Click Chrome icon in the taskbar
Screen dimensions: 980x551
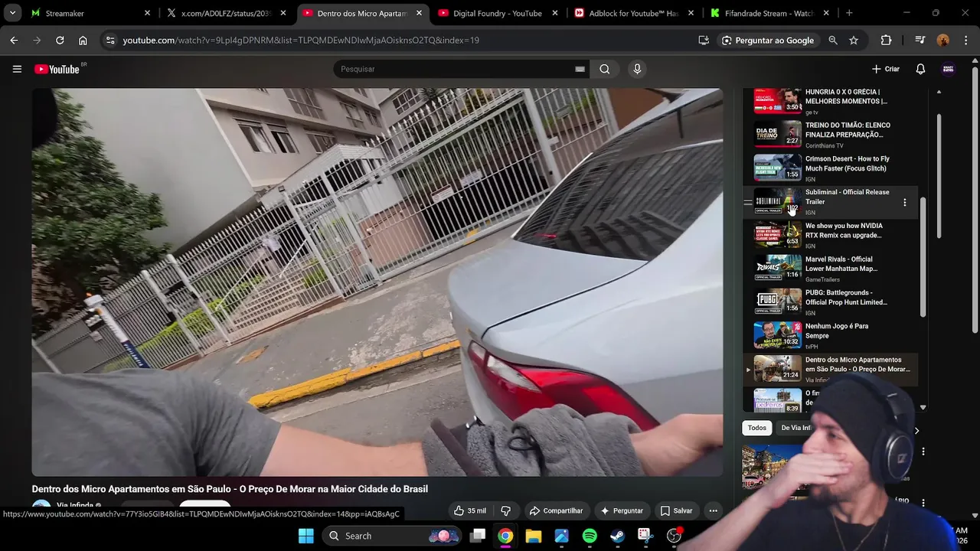click(505, 536)
